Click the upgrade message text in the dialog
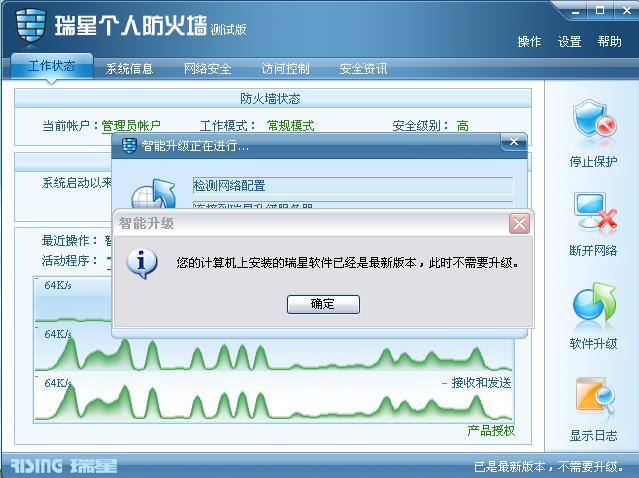The image size is (639, 478). (x=348, y=263)
